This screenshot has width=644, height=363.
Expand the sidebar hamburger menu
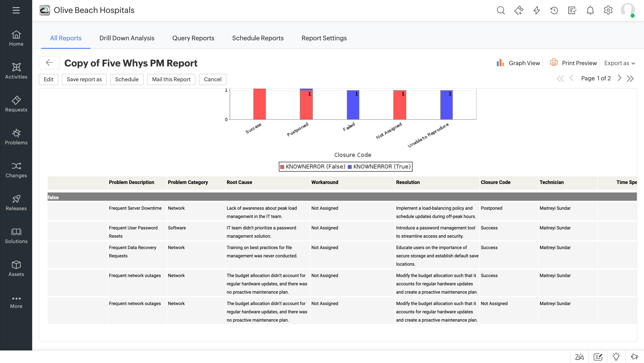16,10
